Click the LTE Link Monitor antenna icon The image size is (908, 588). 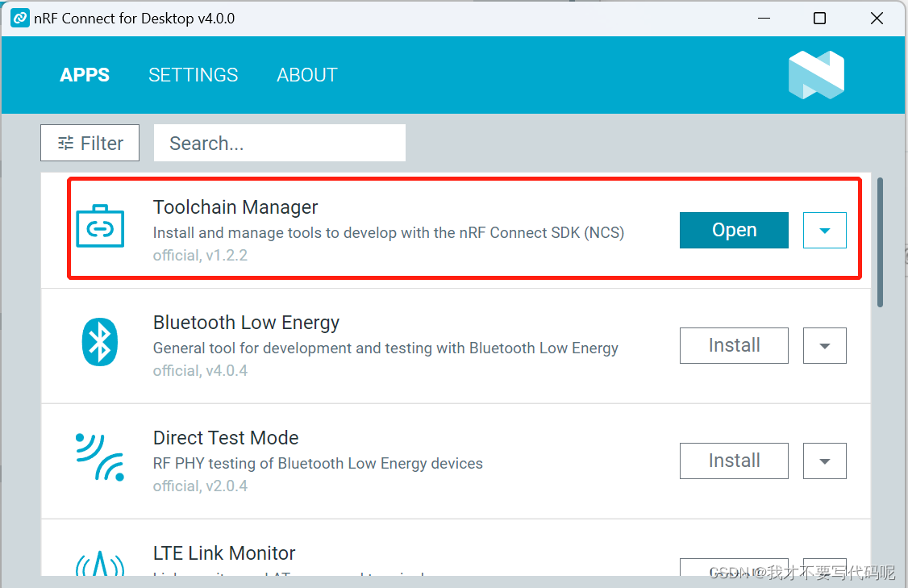[x=100, y=563]
